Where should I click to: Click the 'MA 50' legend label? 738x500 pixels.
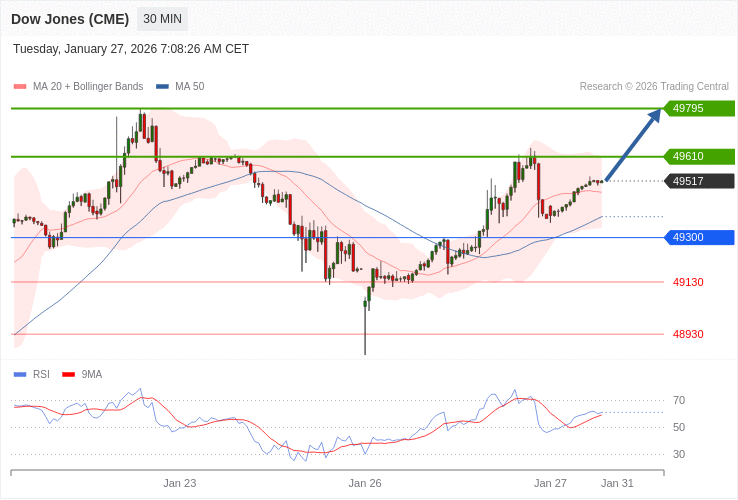click(190, 87)
